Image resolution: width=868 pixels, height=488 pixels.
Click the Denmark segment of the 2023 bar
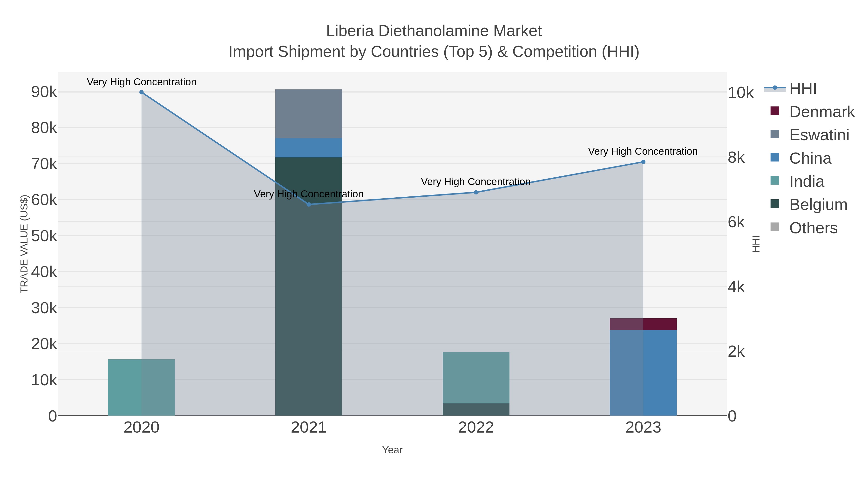tap(643, 324)
